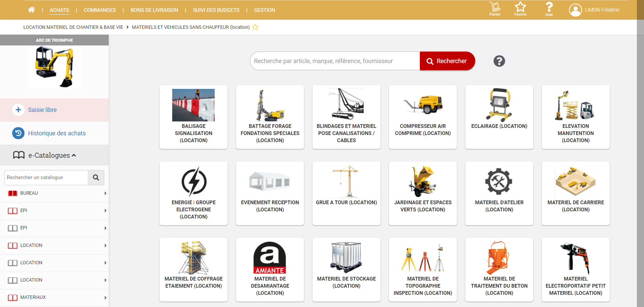Select the MATERIEL DE DESAMIANTAGE tile
Image resolution: width=644 pixels, height=307 pixels.
270,270
